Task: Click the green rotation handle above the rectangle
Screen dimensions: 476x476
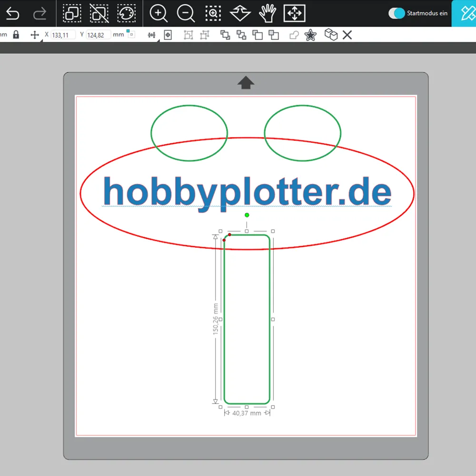Action: pos(247,215)
